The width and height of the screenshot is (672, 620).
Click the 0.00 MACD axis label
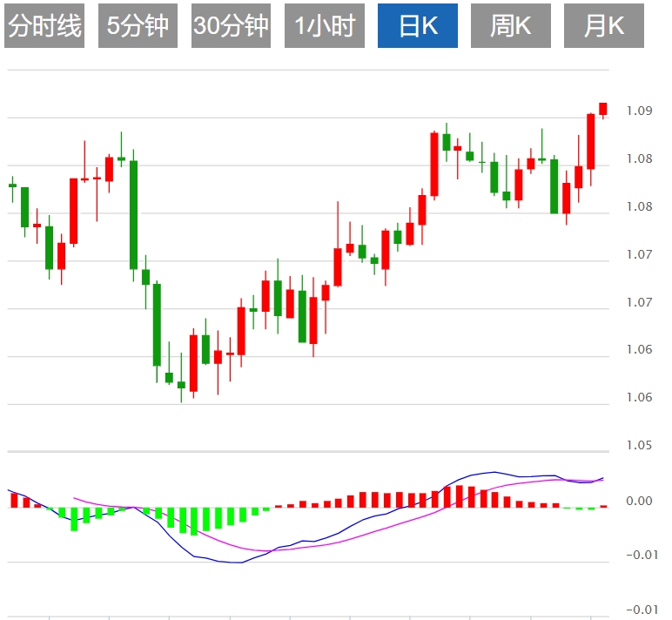pyautogui.click(x=640, y=501)
